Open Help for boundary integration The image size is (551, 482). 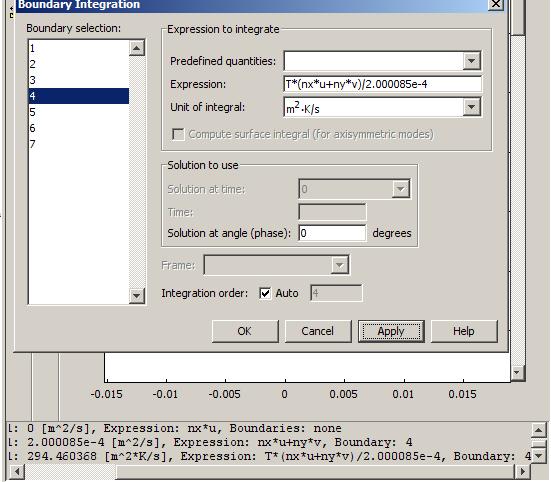click(464, 331)
